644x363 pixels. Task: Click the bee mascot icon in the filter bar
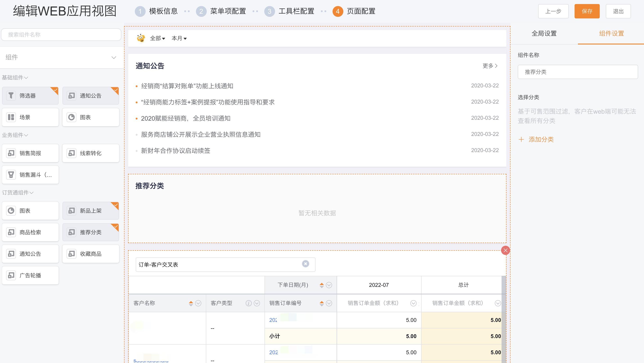tap(141, 38)
